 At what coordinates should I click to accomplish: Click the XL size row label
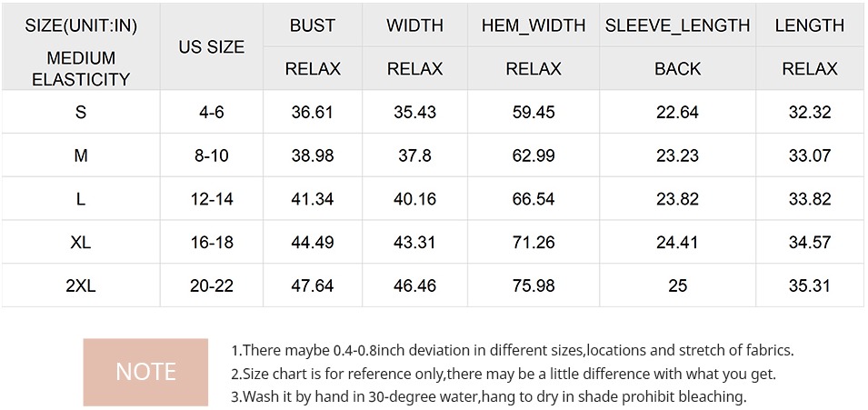point(81,242)
